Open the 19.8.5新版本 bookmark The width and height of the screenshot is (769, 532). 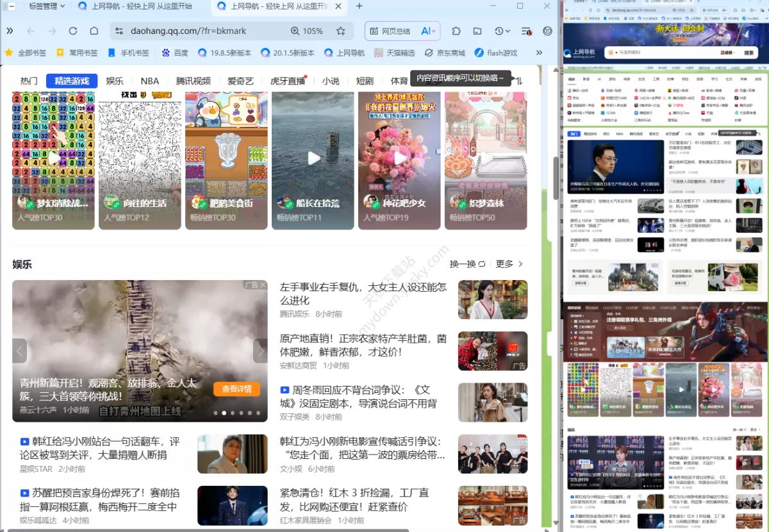(x=225, y=53)
